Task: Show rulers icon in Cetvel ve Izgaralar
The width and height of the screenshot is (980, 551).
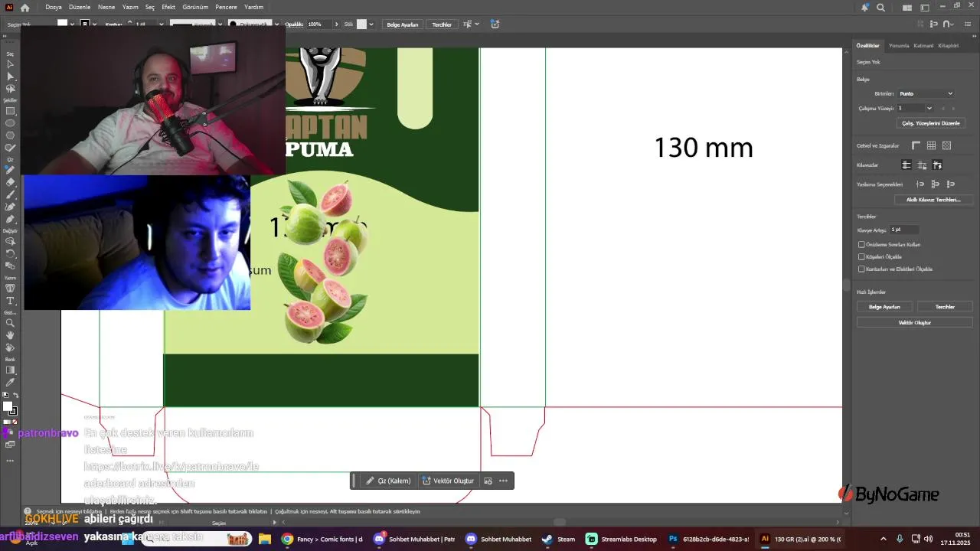Action: coord(916,145)
